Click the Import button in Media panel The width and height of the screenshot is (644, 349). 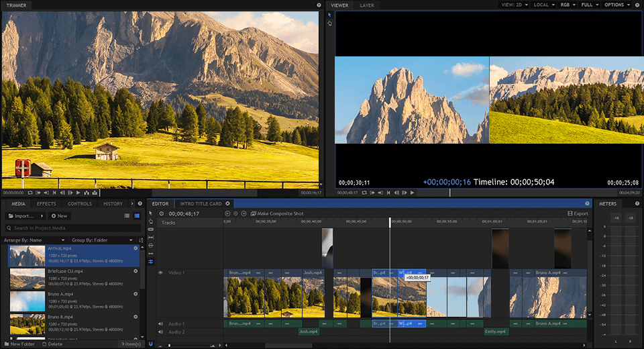coord(24,216)
